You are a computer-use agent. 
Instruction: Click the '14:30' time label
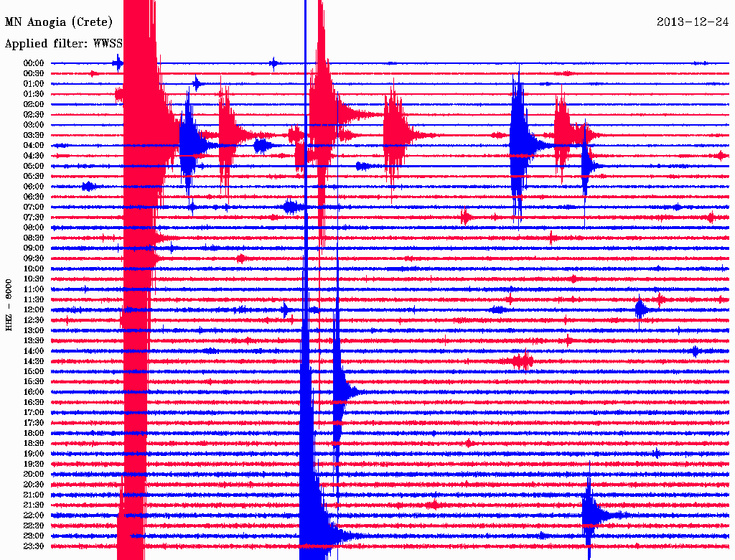(x=34, y=361)
